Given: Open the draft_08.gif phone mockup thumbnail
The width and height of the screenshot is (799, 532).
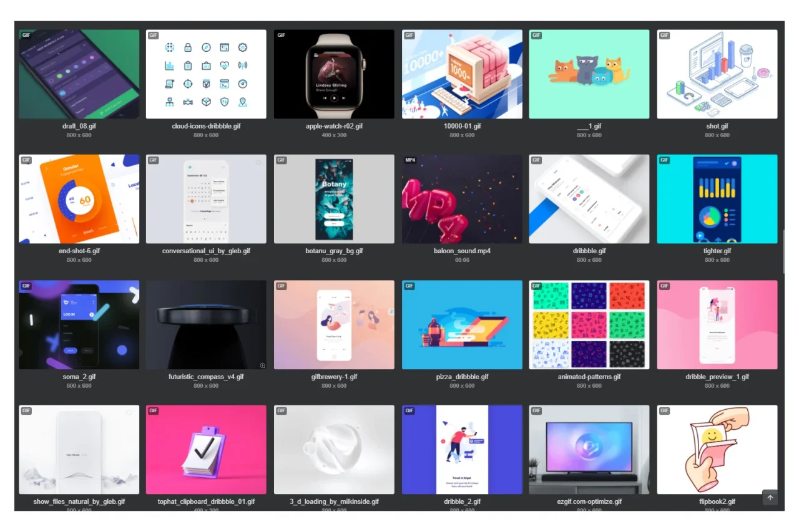Looking at the screenshot, I should coord(79,74).
